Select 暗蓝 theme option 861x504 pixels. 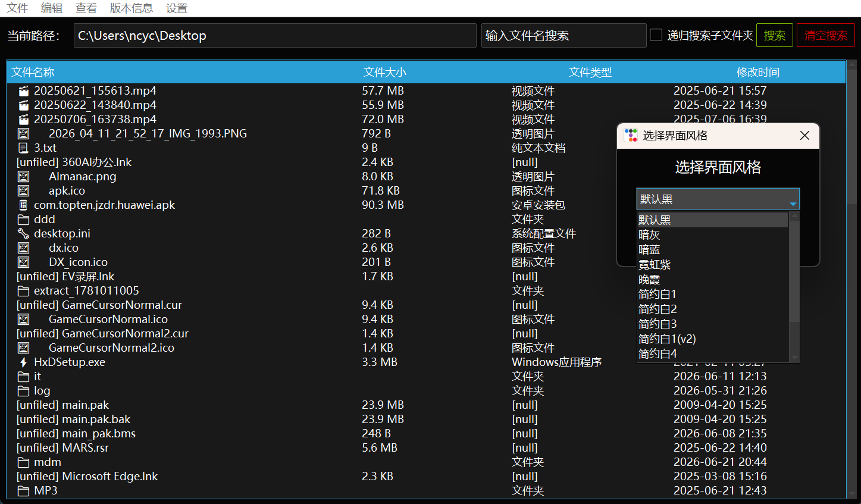[712, 249]
